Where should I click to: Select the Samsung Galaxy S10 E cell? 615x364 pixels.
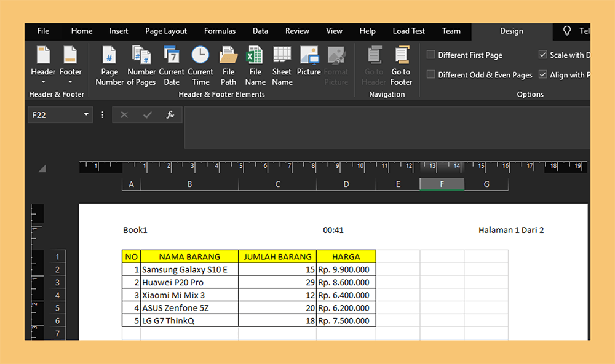pyautogui.click(x=189, y=269)
